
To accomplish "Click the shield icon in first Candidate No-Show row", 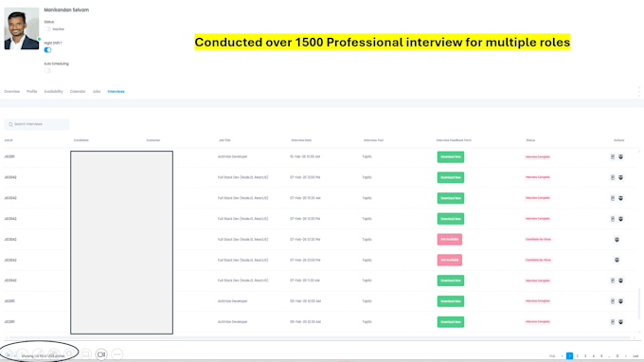I will (x=617, y=240).
